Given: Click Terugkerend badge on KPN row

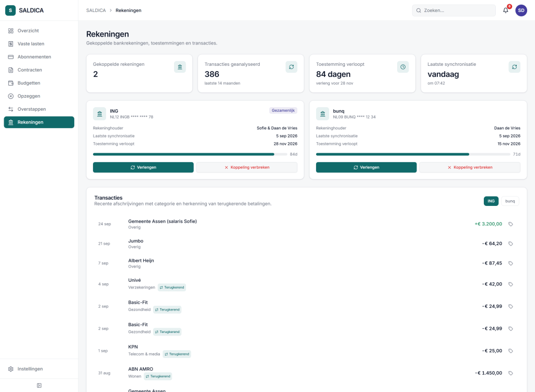Looking at the screenshot, I should coord(177,354).
